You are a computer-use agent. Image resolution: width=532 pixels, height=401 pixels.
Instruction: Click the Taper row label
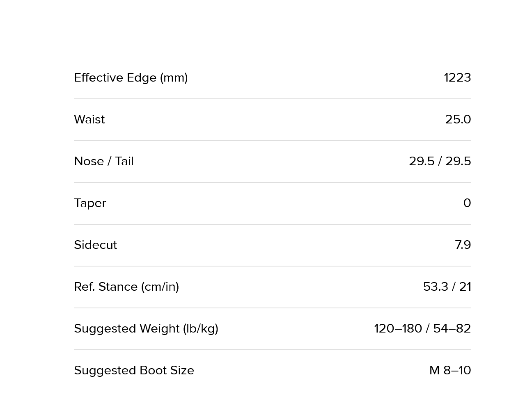pyautogui.click(x=90, y=203)
